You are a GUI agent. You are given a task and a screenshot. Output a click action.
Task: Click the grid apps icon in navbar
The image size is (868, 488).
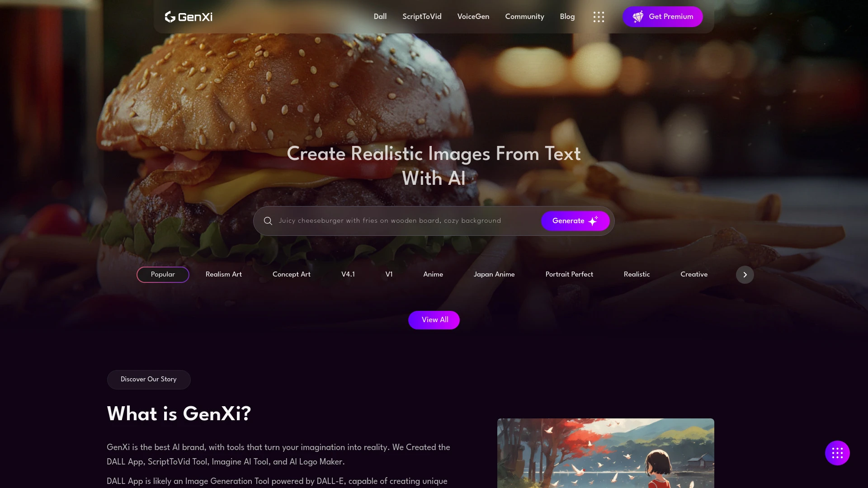pyautogui.click(x=599, y=16)
